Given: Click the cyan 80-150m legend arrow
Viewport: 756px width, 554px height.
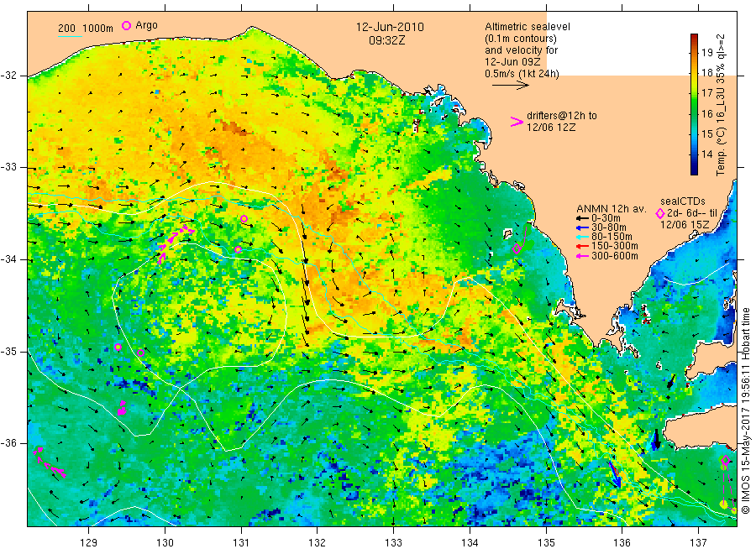Looking at the screenshot, I should coord(582,237).
